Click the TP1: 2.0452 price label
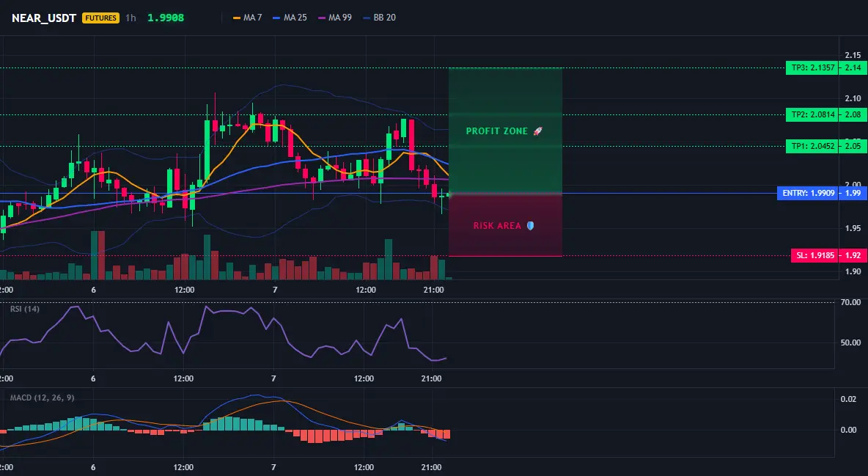Image resolution: width=868 pixels, height=476 pixels. pyautogui.click(x=812, y=146)
